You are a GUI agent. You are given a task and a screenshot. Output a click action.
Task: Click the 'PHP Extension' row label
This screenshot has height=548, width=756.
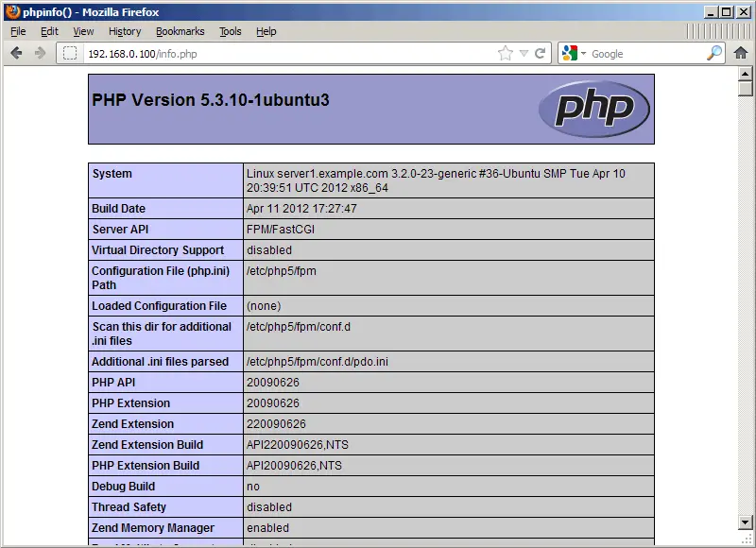(x=131, y=402)
